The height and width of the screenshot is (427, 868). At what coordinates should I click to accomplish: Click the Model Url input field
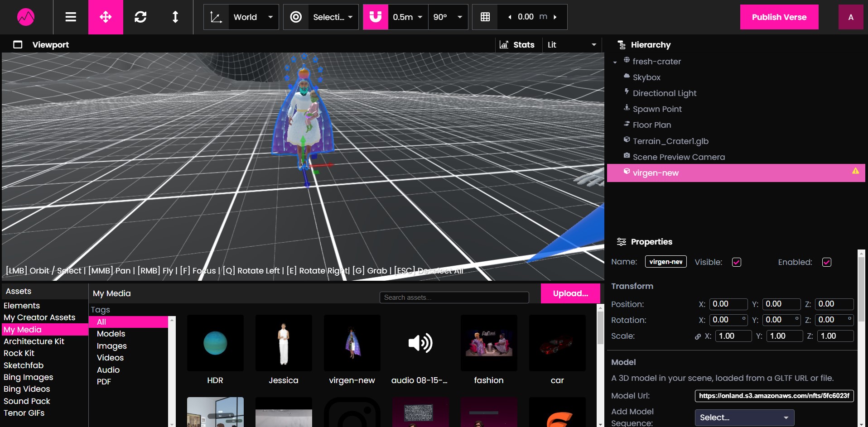coord(774,396)
